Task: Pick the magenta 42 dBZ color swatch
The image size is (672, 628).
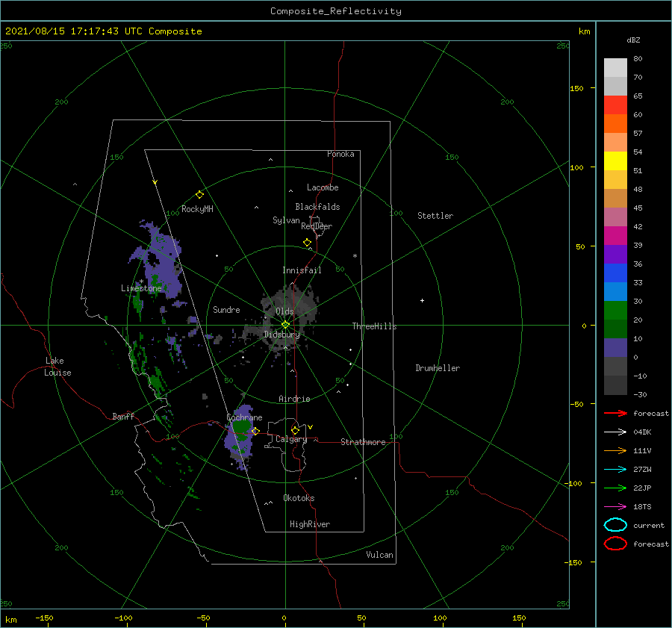Action: (615, 236)
